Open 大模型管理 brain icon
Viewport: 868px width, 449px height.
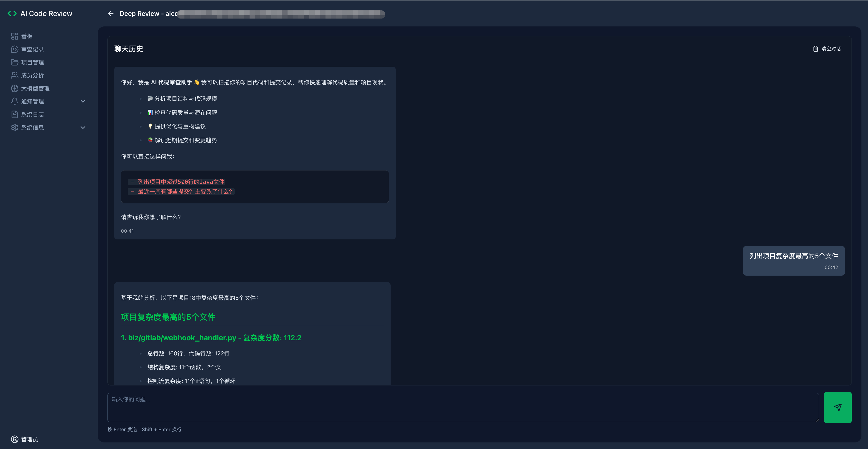(x=14, y=88)
